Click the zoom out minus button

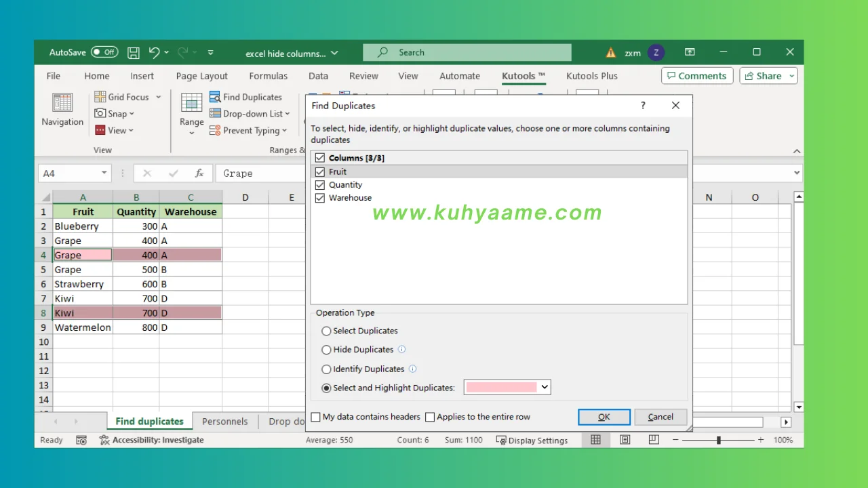point(676,440)
